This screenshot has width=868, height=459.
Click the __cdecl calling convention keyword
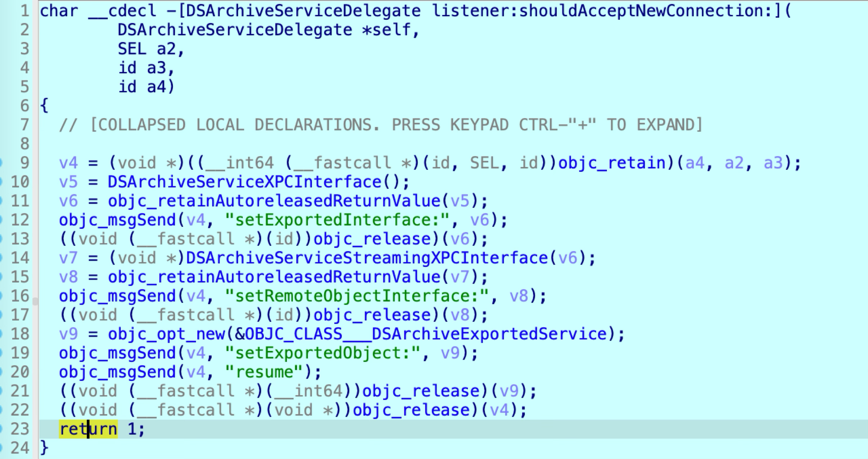pyautogui.click(x=122, y=11)
